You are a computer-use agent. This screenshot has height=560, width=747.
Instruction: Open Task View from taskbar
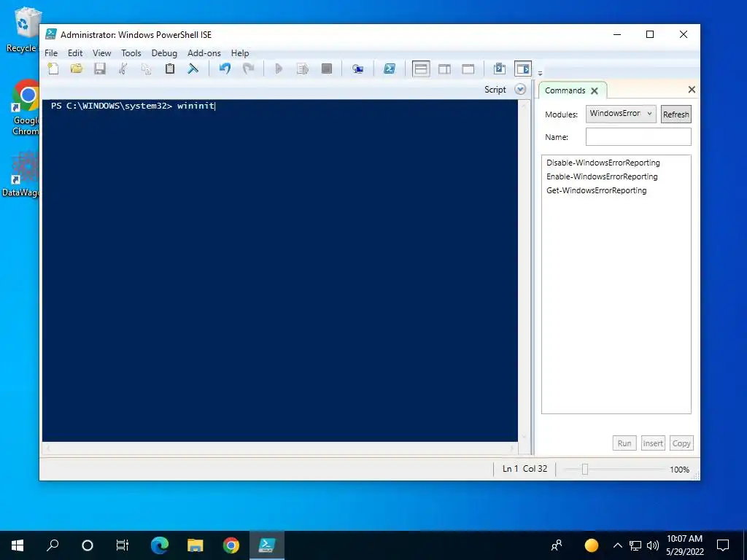[123, 545]
